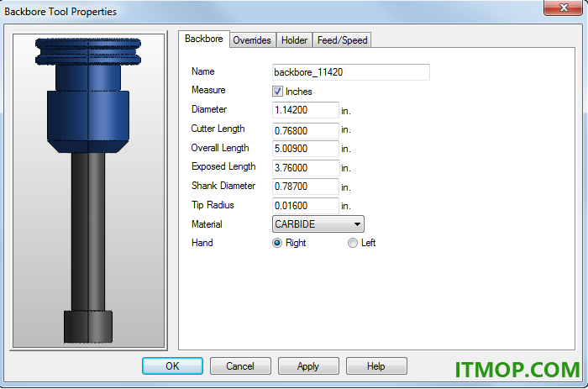588x389 pixels.
Task: Click the Apply button
Action: click(x=308, y=366)
